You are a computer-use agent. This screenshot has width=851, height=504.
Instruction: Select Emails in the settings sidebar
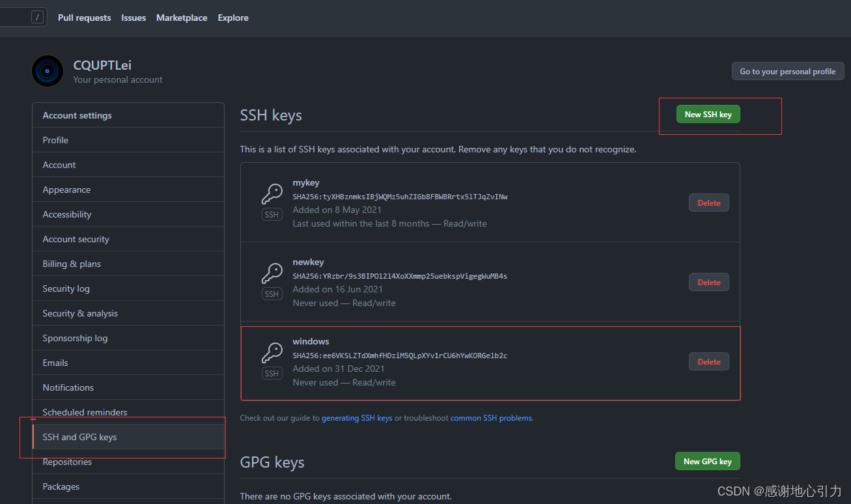(55, 362)
